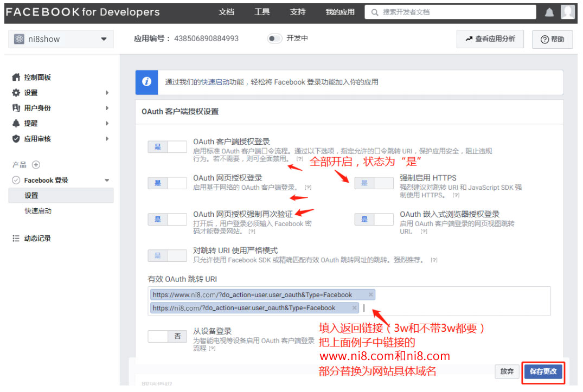583x392 pixels.
Task: Add a product with the plus icon
Action: point(36,165)
